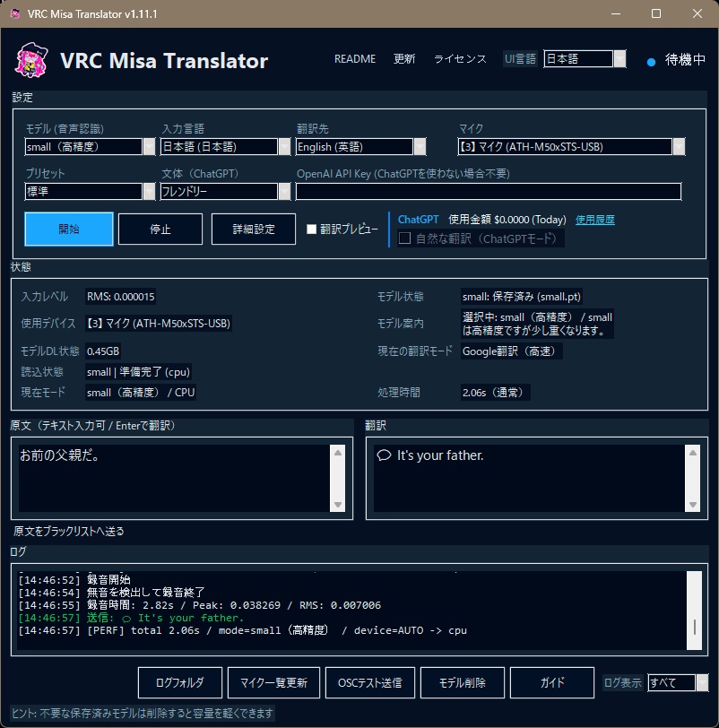Open the ガイド button
This screenshot has width=719, height=728.
pos(552,682)
